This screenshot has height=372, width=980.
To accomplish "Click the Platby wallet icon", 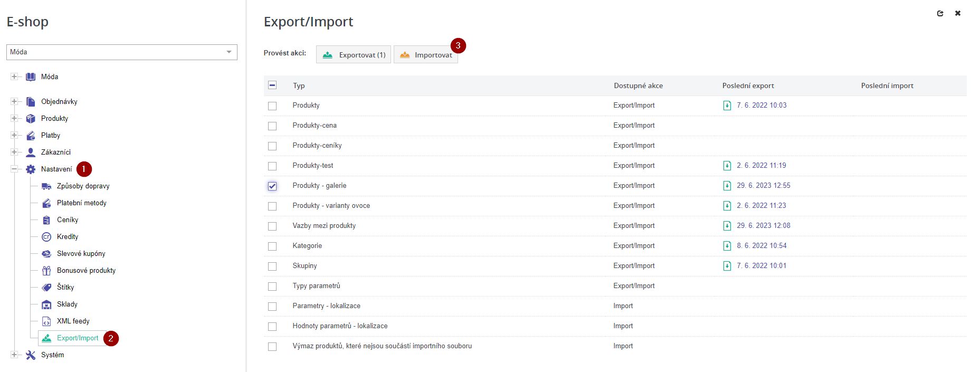I will [x=31, y=136].
